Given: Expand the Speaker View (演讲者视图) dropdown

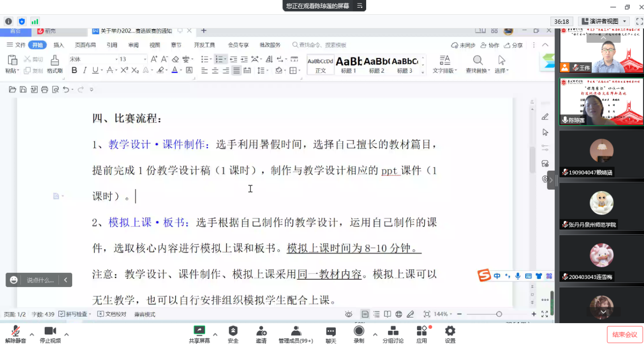Looking at the screenshot, I should (x=625, y=21).
